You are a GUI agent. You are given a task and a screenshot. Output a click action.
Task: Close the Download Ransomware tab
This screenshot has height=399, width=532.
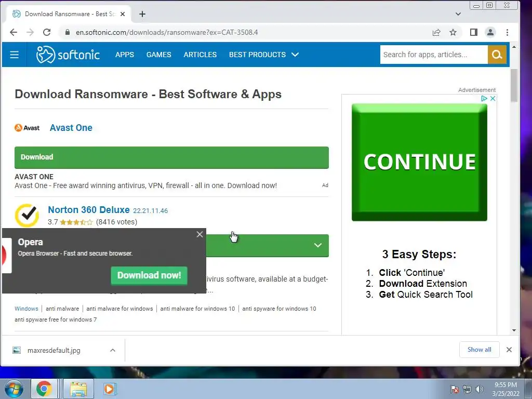coord(123,14)
